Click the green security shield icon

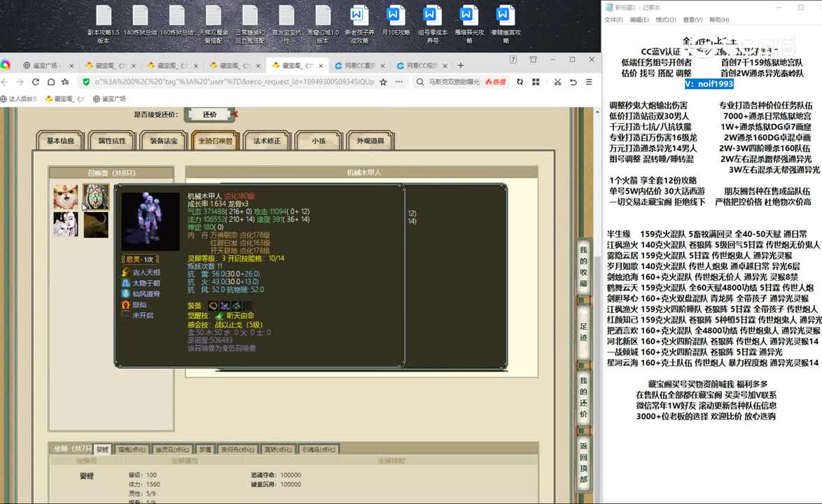[x=86, y=82]
